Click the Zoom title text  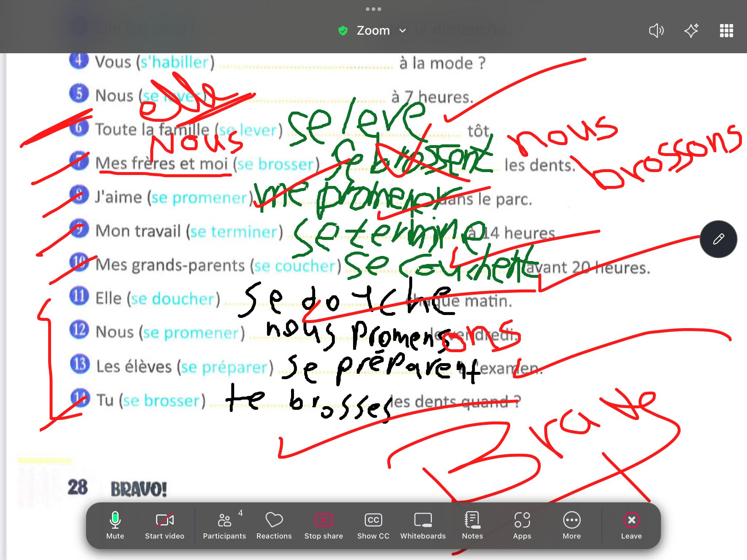point(373,31)
